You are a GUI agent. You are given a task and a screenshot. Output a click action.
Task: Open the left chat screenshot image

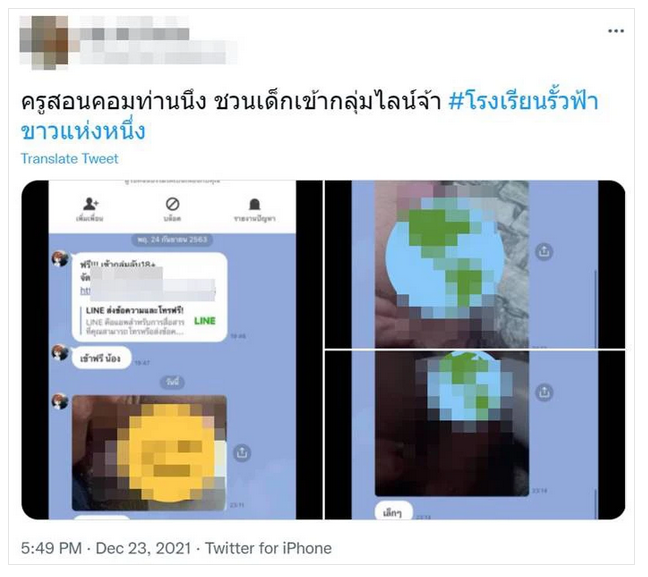172,350
